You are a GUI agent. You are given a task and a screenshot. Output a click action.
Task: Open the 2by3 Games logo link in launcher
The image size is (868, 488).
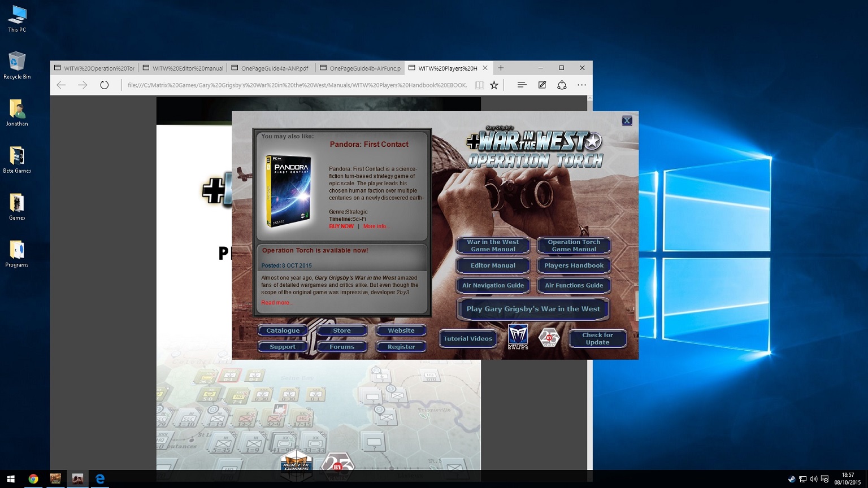[549, 338]
